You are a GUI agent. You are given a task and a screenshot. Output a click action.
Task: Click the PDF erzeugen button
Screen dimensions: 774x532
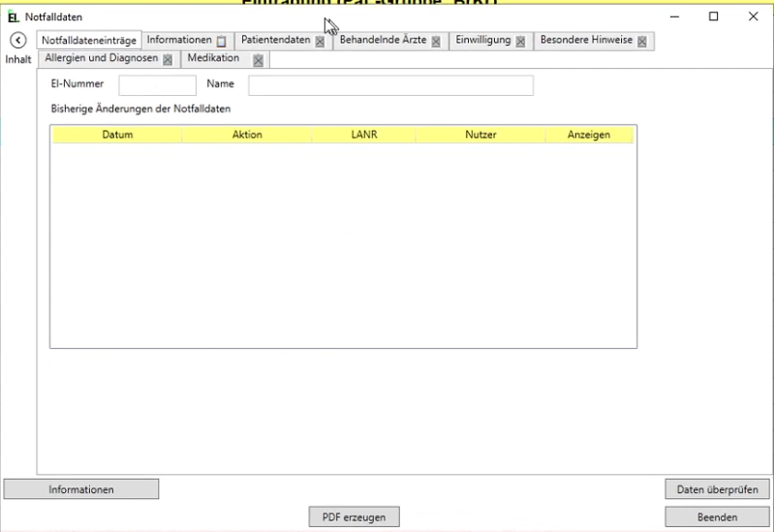(354, 517)
